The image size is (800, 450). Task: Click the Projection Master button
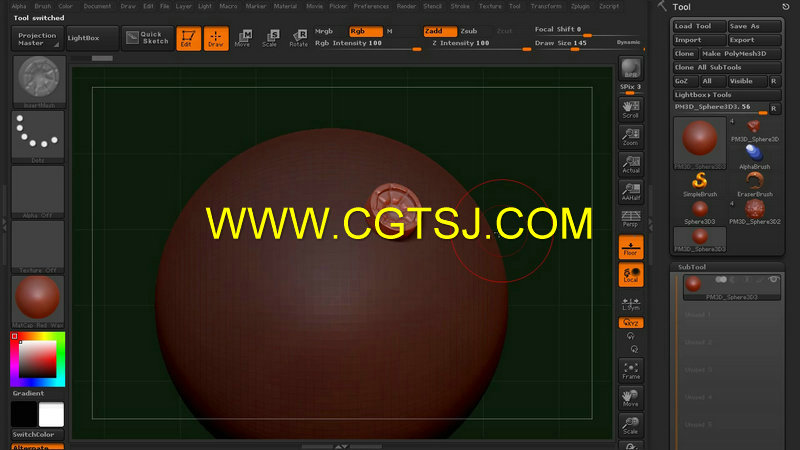pyautogui.click(x=37, y=39)
